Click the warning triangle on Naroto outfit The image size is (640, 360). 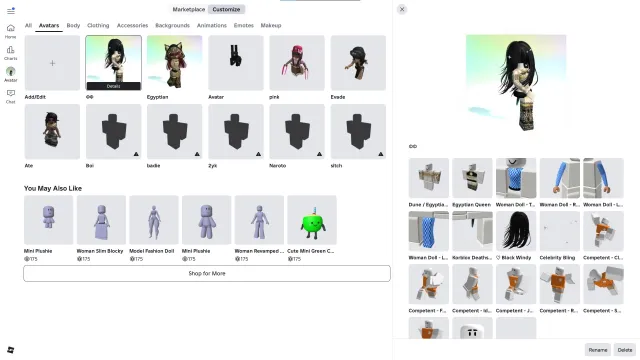point(319,154)
